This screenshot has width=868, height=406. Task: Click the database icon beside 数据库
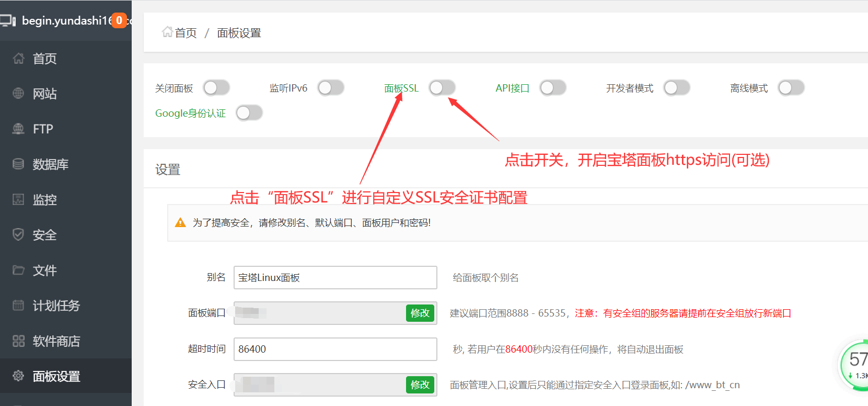(18, 164)
